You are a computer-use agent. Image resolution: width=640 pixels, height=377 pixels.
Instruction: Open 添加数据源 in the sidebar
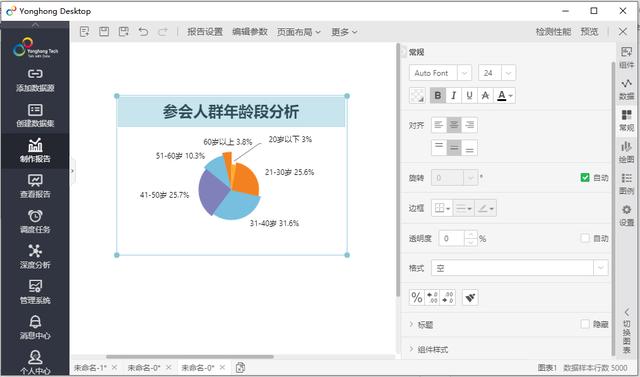(35, 80)
